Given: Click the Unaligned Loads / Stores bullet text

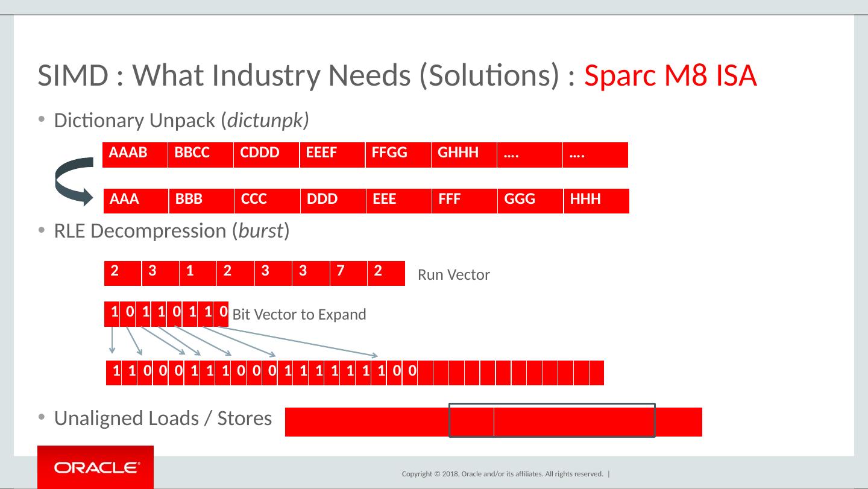Looking at the screenshot, I should click(x=163, y=418).
